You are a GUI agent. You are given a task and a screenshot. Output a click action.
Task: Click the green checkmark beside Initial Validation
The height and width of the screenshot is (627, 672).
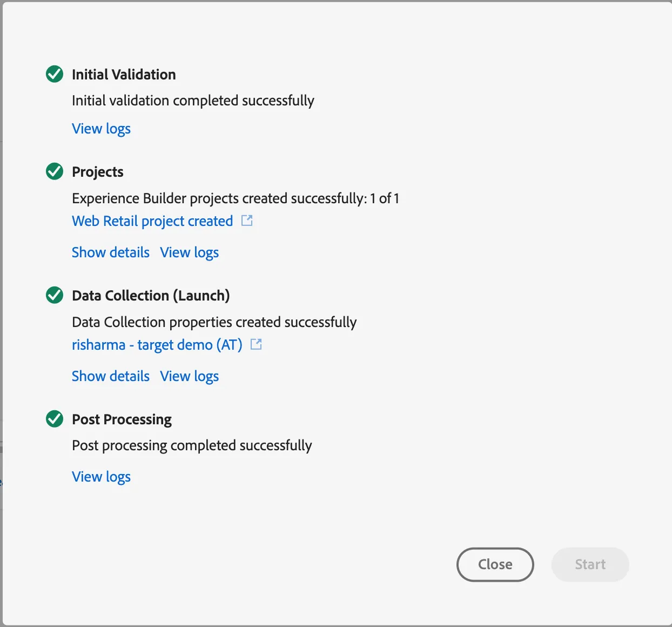(55, 74)
